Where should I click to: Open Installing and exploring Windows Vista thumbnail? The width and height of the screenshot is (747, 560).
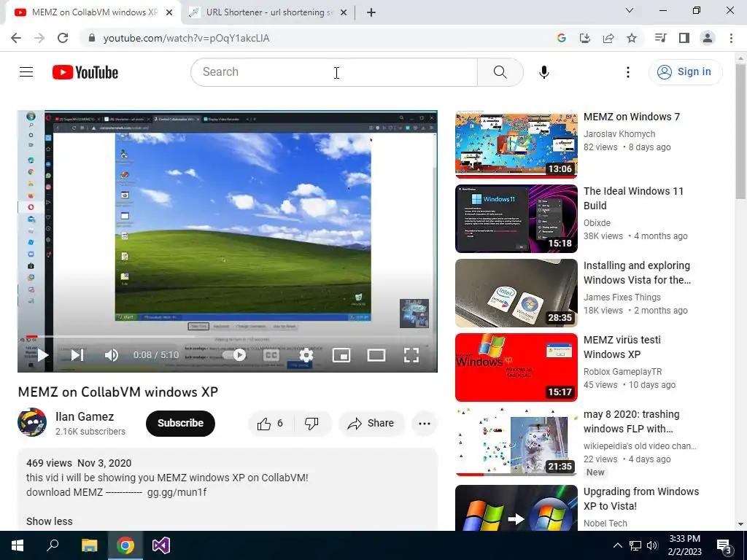click(516, 293)
